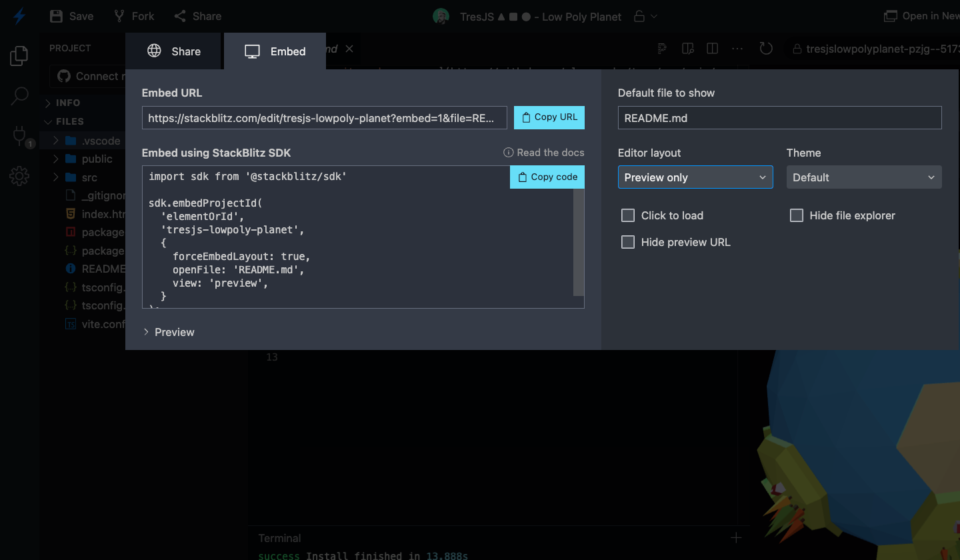Select the Embed tab in dialog
Image resolution: width=960 pixels, height=560 pixels.
(x=275, y=51)
